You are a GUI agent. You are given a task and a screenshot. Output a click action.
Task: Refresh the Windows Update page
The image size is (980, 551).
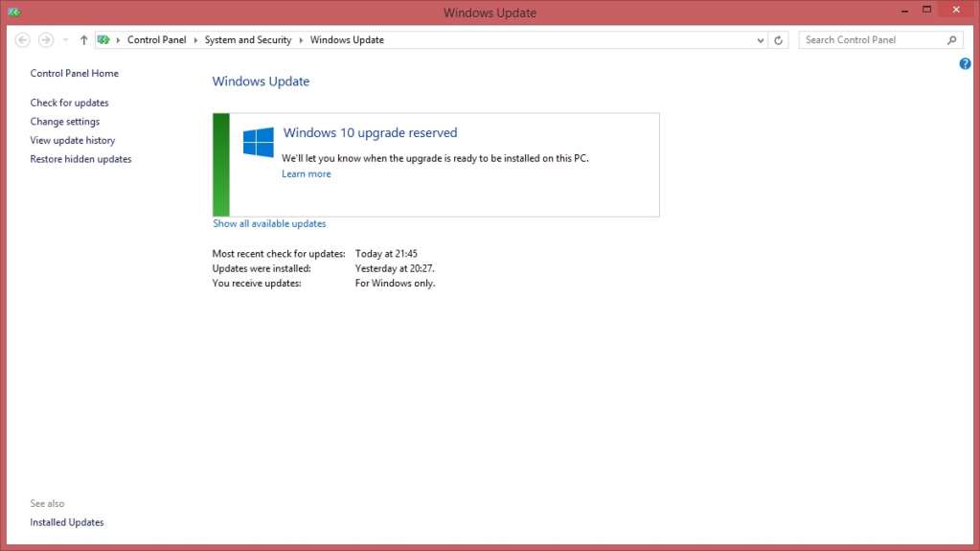[779, 40]
